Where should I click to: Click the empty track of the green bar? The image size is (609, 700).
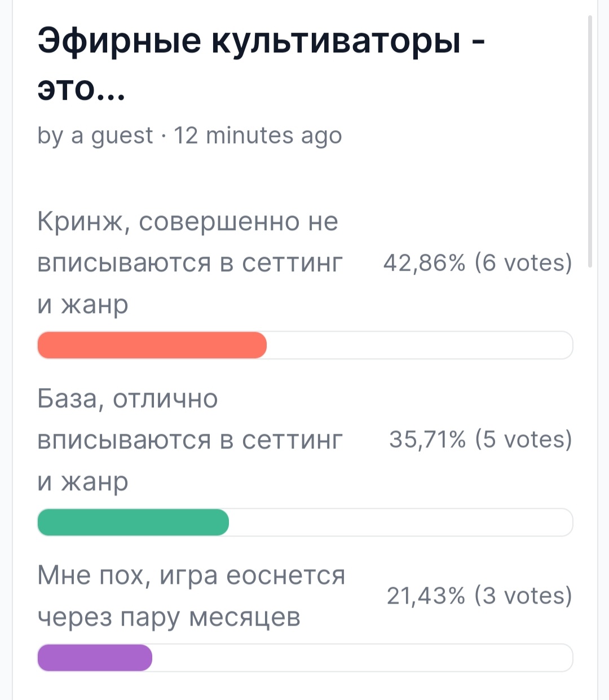pos(401,522)
